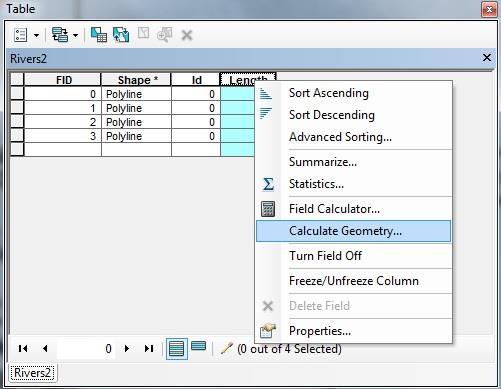Click the table's top-left corner selector
Screen dimensions: 501x389
point(17,80)
